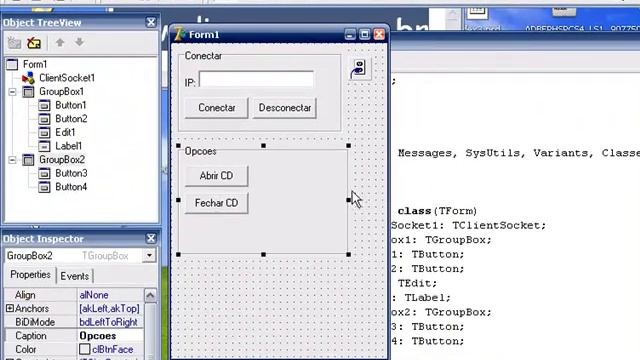Click the move down arrow in Object TreeView
This screenshot has width=640, height=360.
point(80,42)
